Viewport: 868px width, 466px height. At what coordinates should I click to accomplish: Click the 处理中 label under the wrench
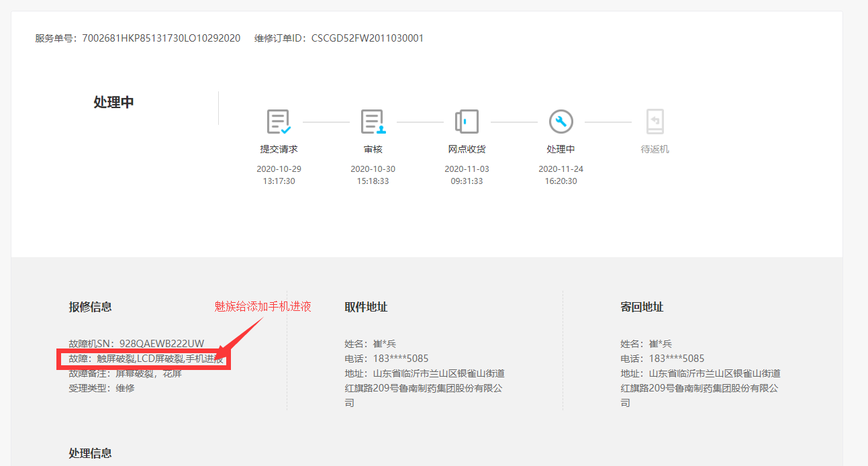click(x=561, y=149)
